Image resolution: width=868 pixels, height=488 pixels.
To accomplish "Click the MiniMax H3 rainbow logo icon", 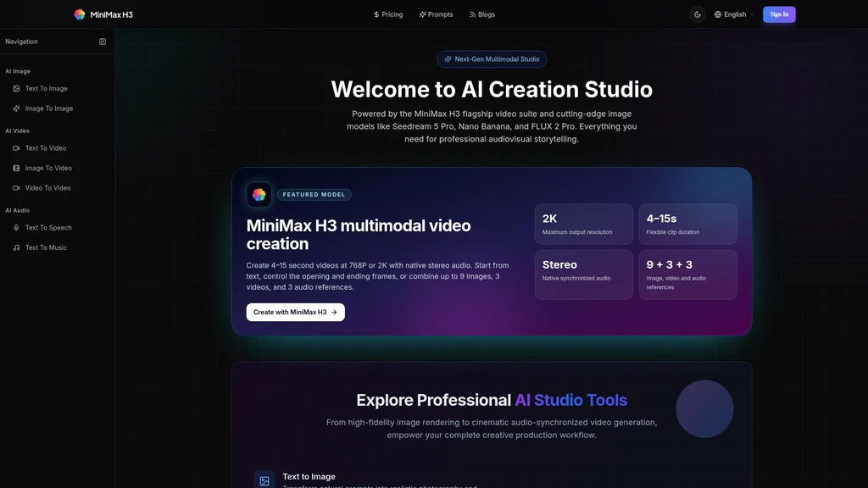I will tap(80, 14).
